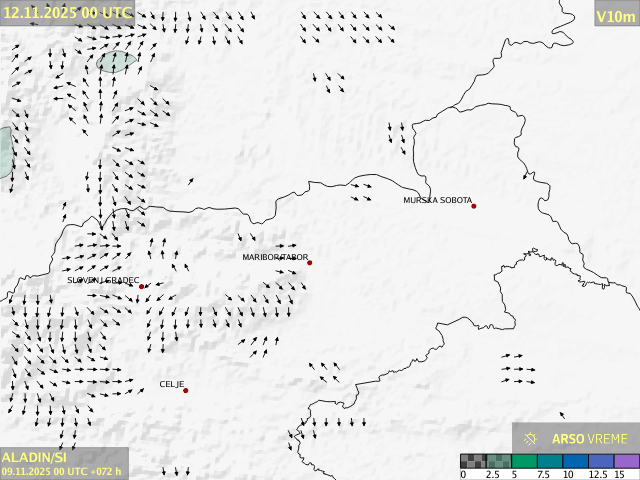The height and width of the screenshot is (480, 640).
Task: Pick the green 5 m/s legend swatch
Action: click(x=524, y=461)
